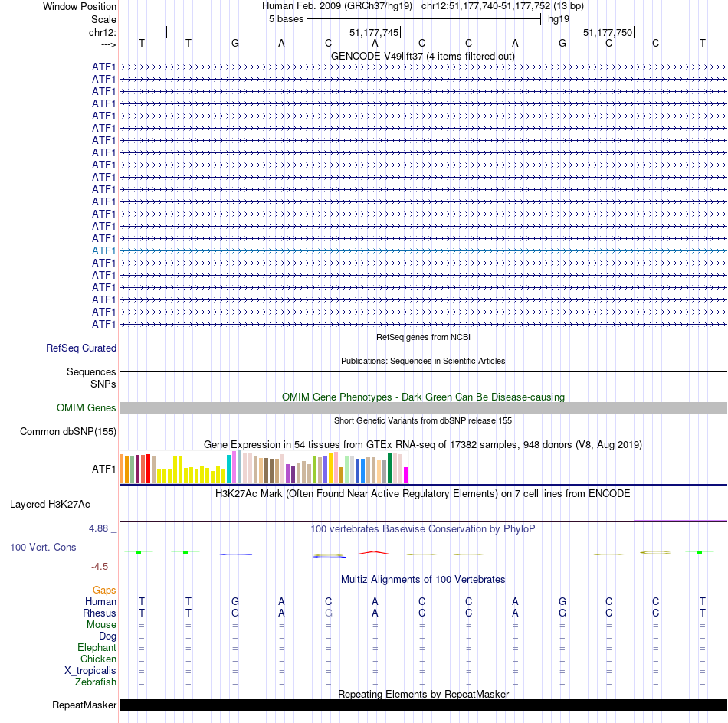The height and width of the screenshot is (723, 728).
Task: Select the Common dbSNP(155) track label
Action: click(68, 431)
